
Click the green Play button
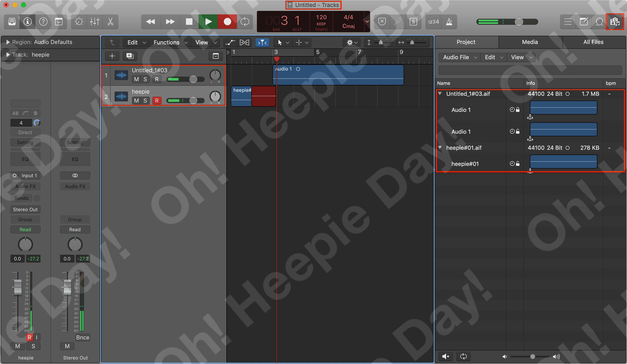click(208, 22)
